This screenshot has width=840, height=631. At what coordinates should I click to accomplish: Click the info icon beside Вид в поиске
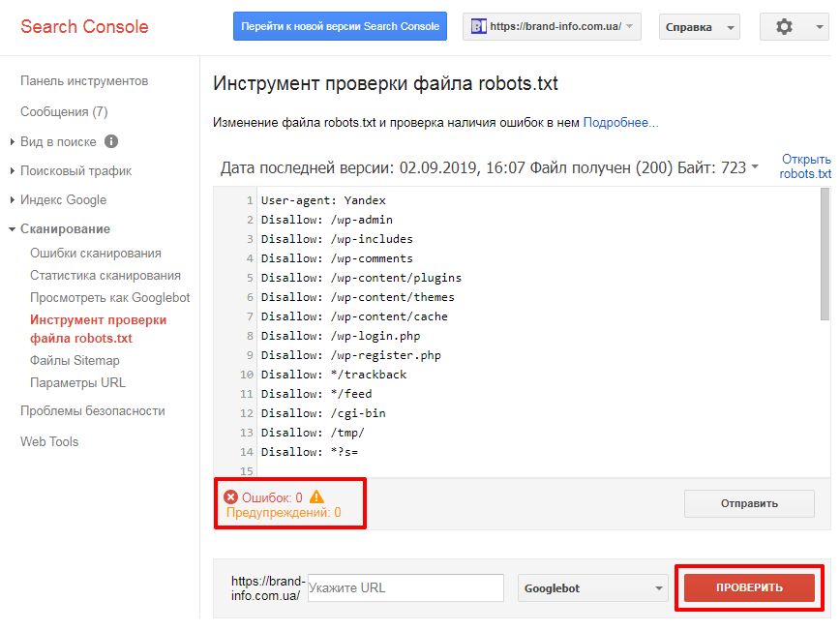[x=111, y=141]
